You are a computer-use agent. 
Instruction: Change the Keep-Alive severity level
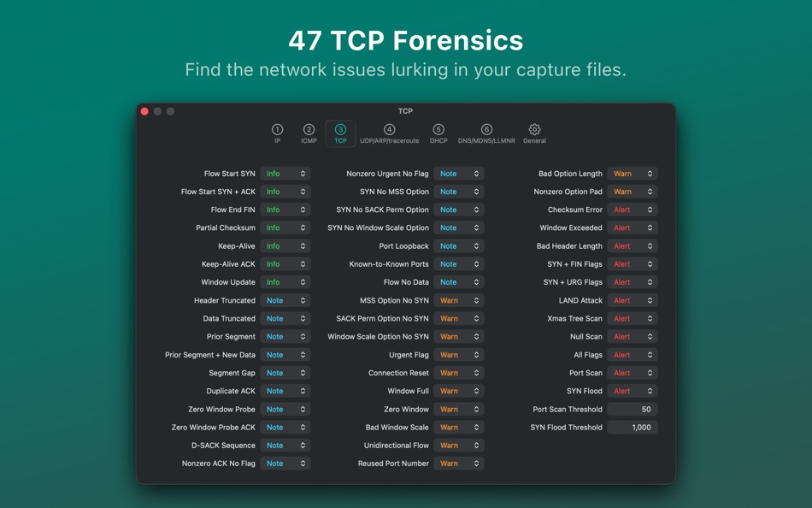pos(285,245)
